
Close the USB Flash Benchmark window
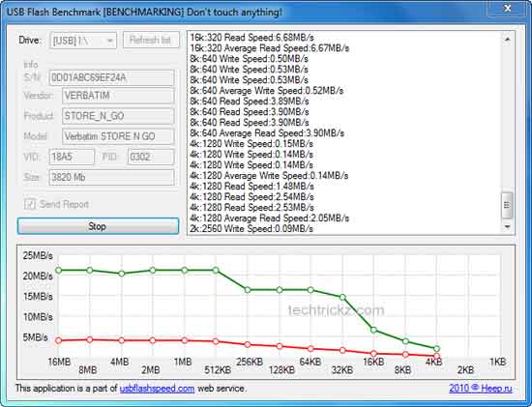click(507, 9)
